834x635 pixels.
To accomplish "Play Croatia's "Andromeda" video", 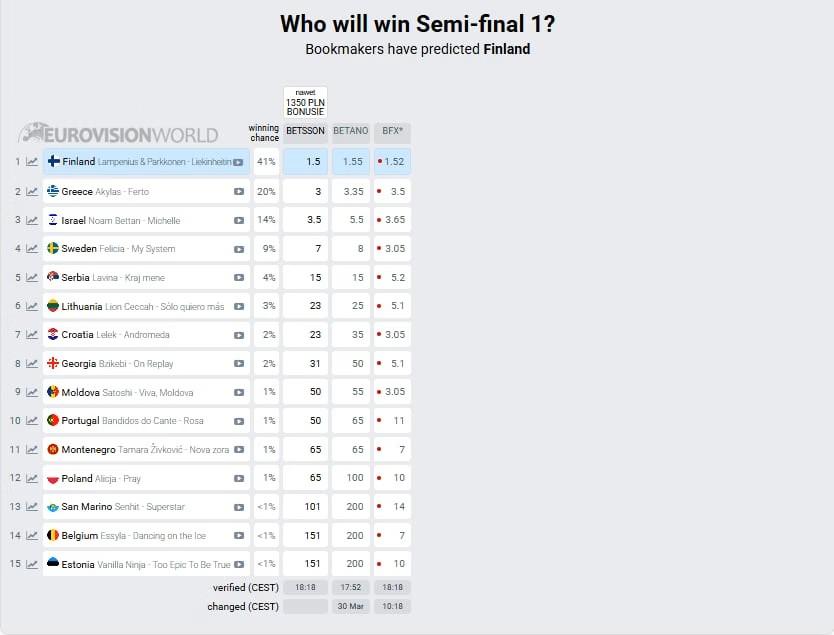I will [x=237, y=334].
